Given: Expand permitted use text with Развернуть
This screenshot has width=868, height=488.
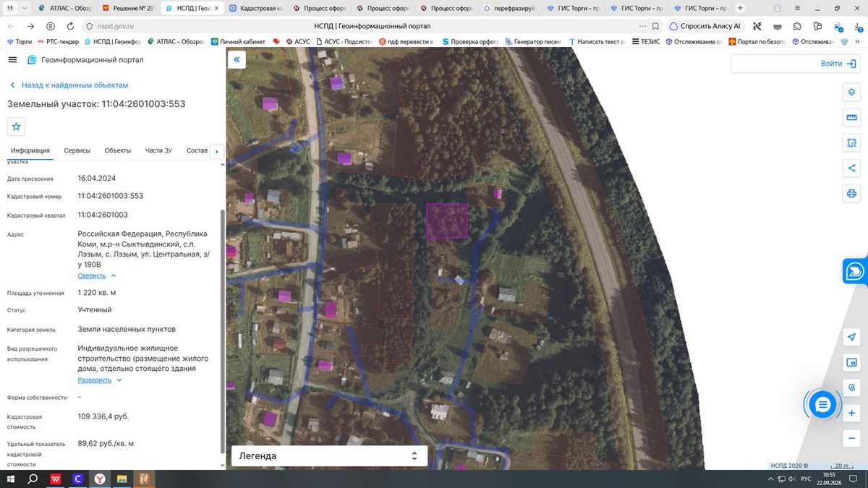Looking at the screenshot, I should pos(100,380).
